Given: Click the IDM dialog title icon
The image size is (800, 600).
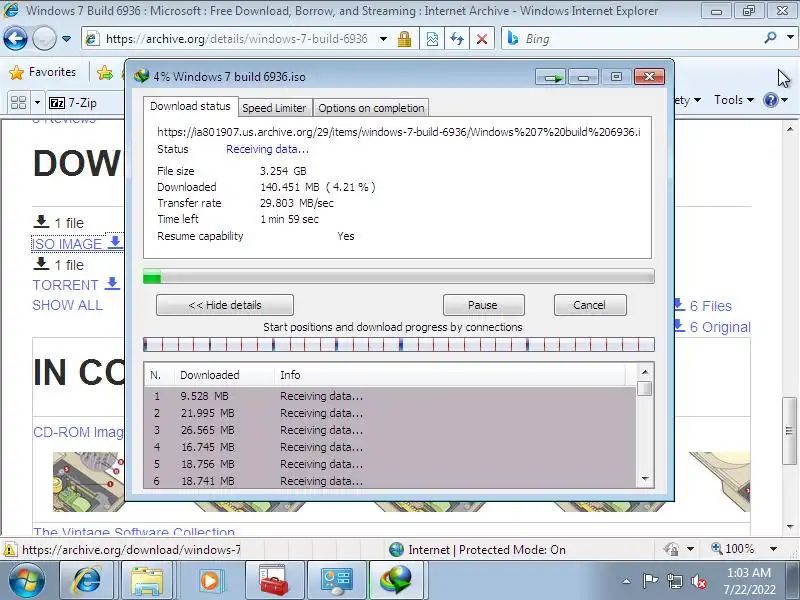Looking at the screenshot, I should coord(141,77).
